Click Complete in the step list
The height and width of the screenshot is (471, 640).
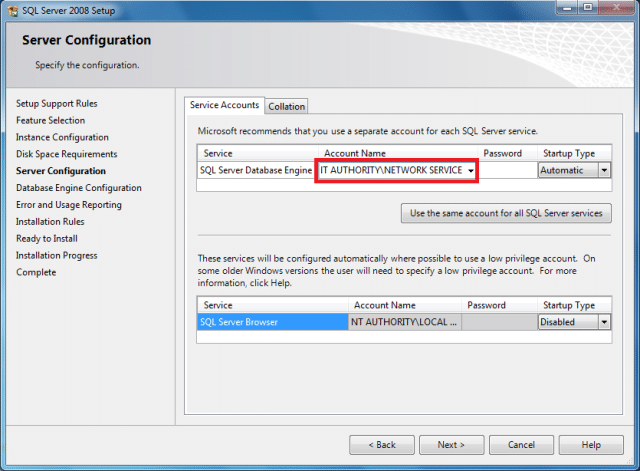[36, 272]
